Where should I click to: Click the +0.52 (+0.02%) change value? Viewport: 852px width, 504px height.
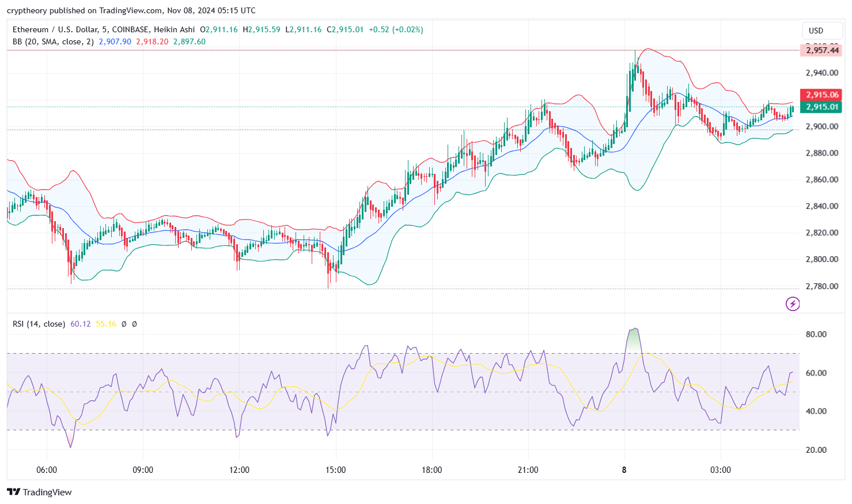pyautogui.click(x=396, y=29)
